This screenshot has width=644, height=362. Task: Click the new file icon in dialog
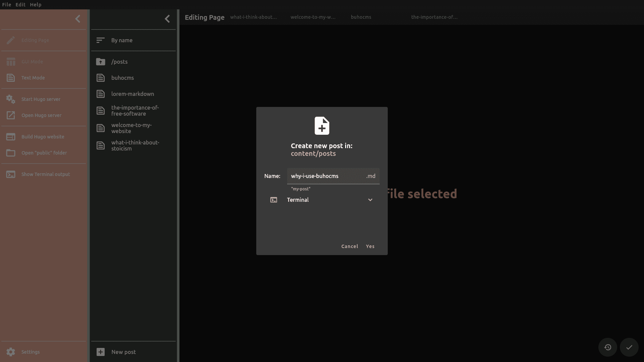(x=322, y=126)
